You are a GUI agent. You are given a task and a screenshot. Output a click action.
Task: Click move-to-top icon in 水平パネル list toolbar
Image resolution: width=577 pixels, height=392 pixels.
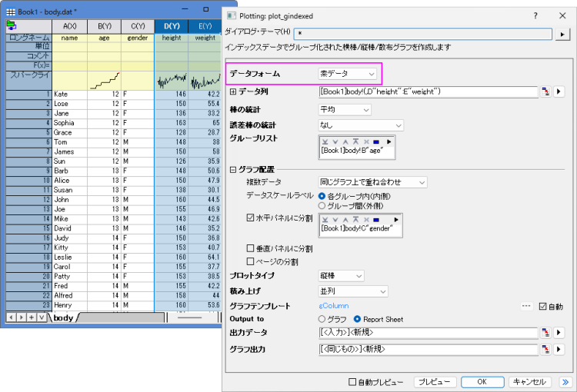point(355,220)
